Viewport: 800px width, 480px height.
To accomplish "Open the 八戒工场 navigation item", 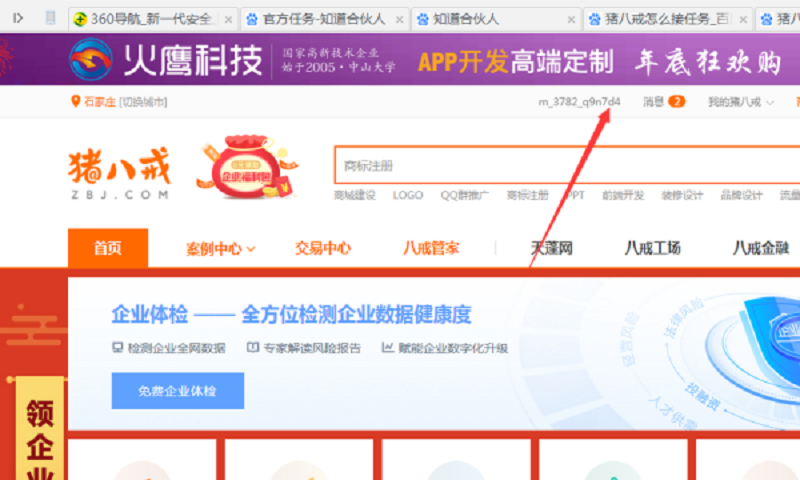I will click(x=653, y=248).
